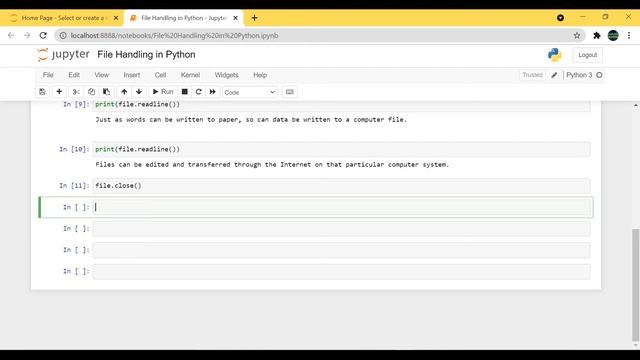Go forward in browser history
Viewport: 640px width, 360px height.
[27, 36]
